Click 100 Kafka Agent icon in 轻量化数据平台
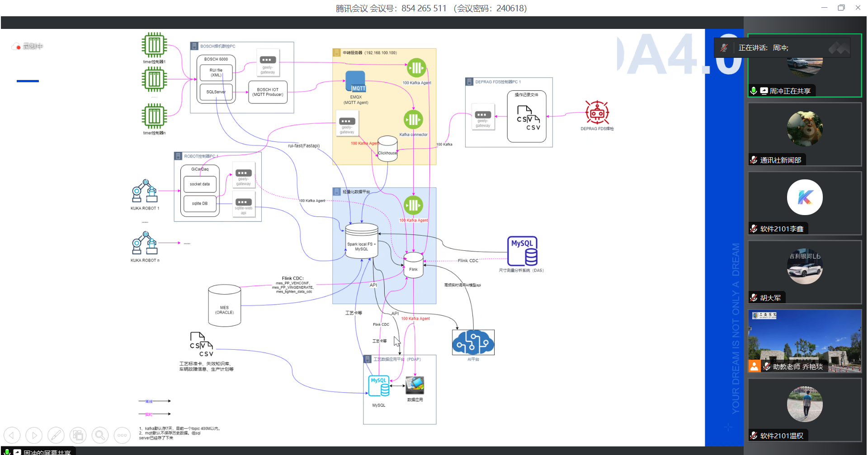Image resolution: width=868 pixels, height=455 pixels. click(413, 205)
